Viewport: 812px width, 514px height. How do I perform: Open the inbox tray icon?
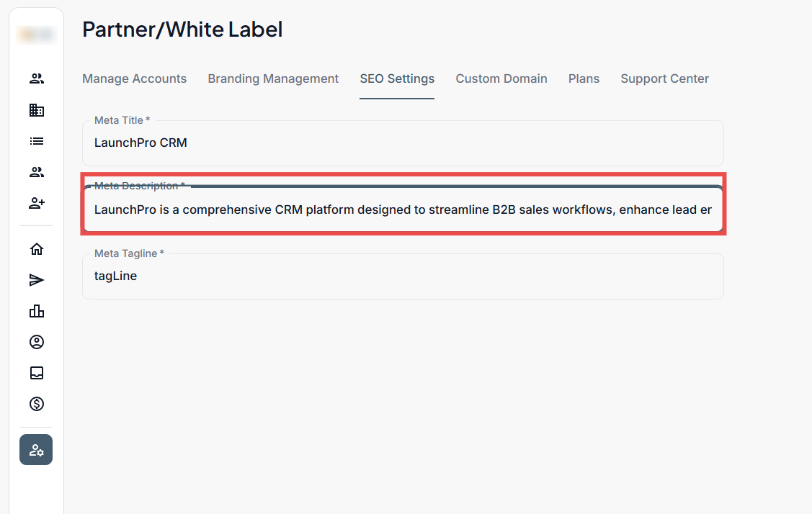coord(37,373)
